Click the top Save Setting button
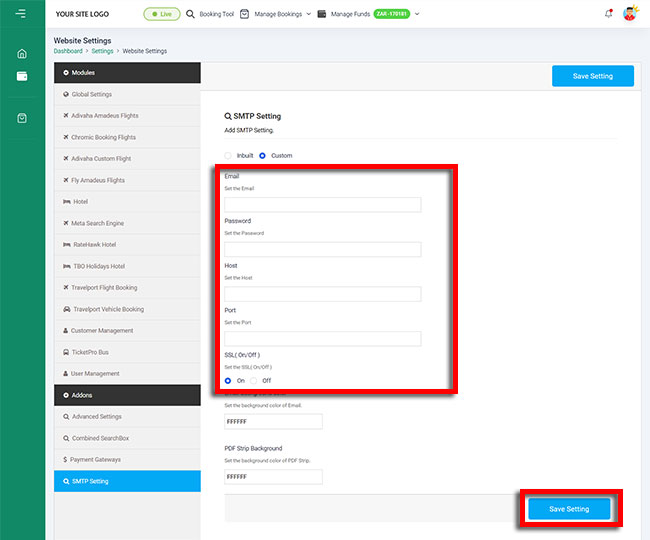 click(x=593, y=76)
